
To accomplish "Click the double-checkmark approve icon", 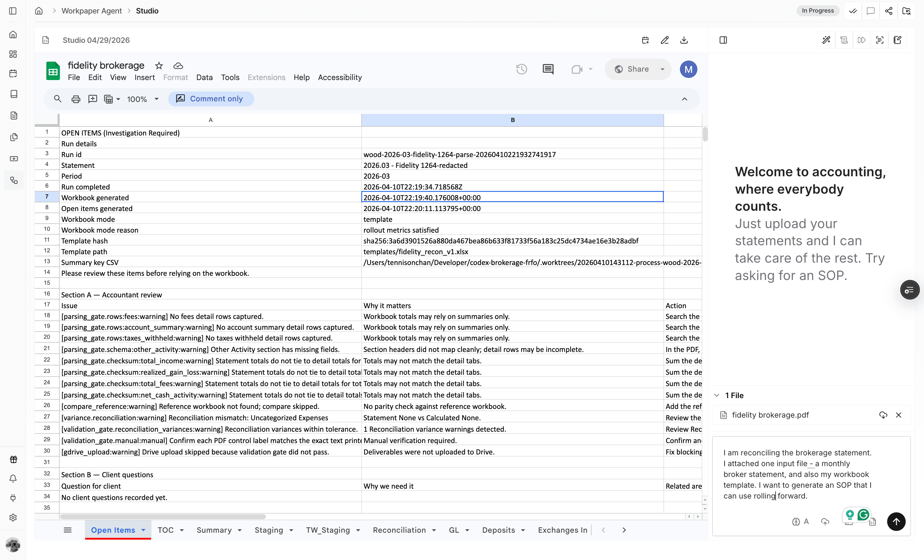I will (x=853, y=11).
